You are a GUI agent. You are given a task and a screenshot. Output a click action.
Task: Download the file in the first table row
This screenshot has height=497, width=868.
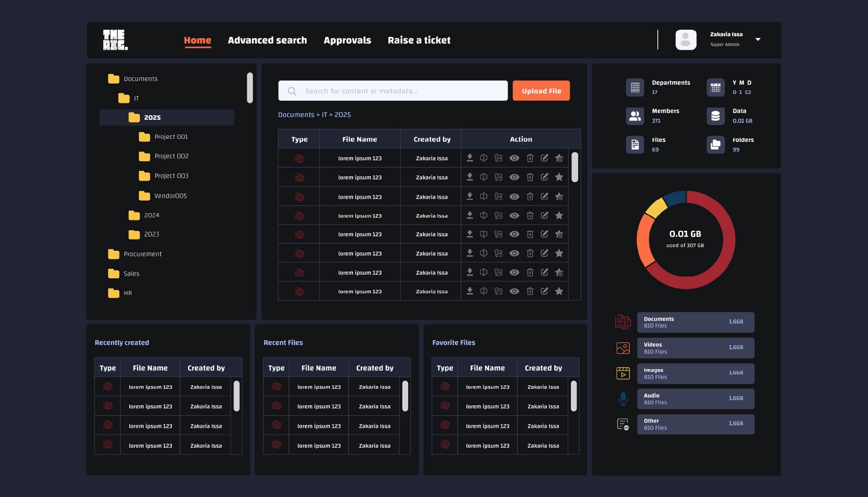[x=470, y=158]
